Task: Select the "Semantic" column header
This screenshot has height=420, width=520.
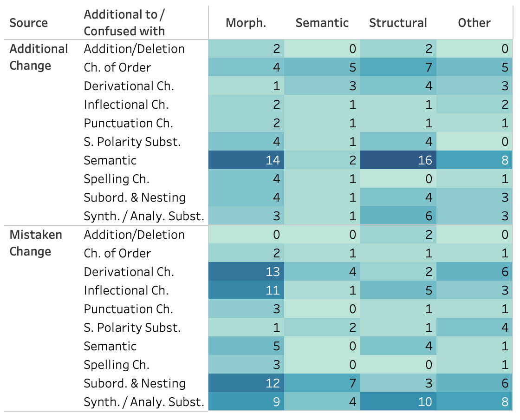Action: [x=322, y=23]
